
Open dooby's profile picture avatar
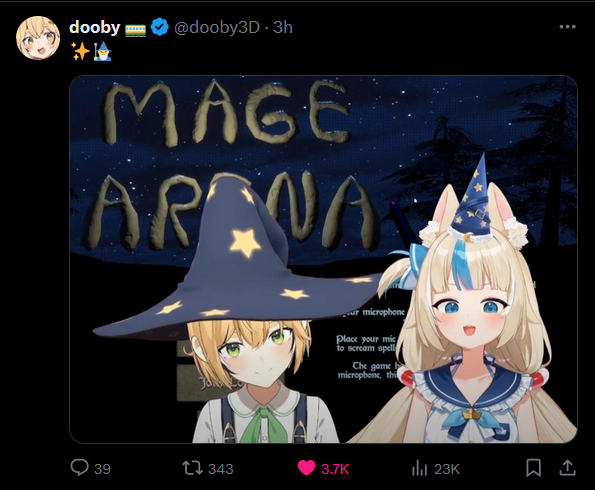(x=38, y=38)
